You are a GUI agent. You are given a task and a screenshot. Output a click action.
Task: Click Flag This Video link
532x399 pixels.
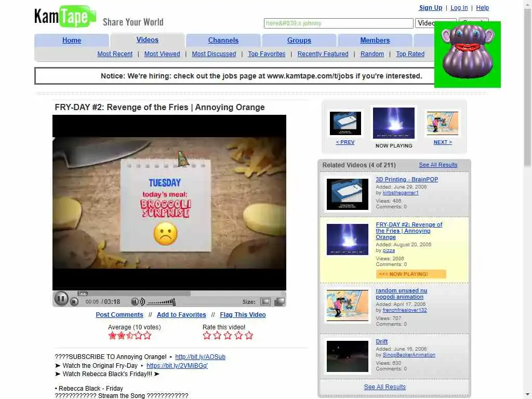[x=243, y=315]
